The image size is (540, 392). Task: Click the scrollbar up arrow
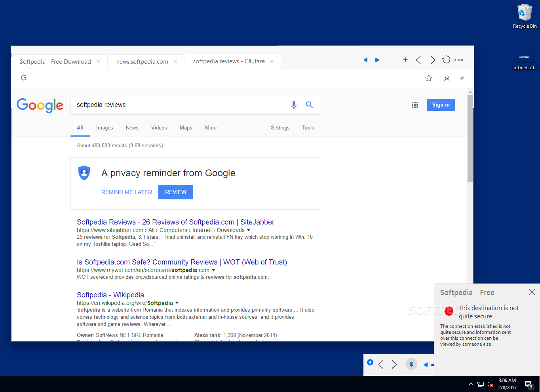coord(470,91)
